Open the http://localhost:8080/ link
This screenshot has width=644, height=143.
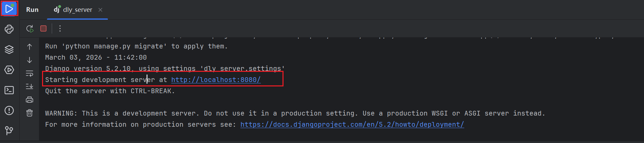(216, 80)
